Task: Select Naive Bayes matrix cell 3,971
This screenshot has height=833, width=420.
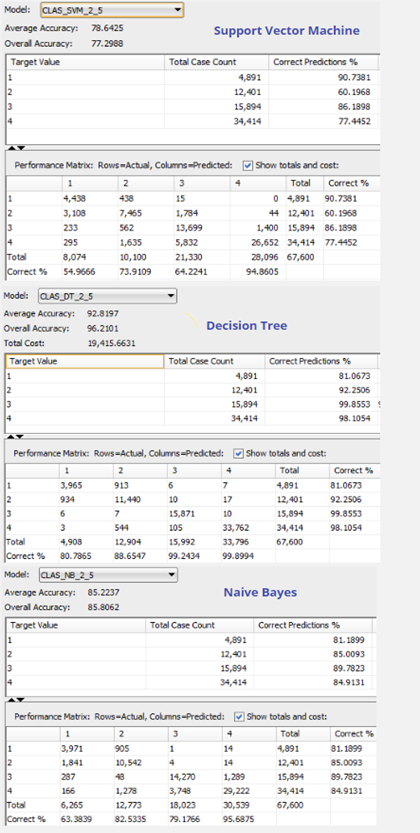Action: (73, 748)
